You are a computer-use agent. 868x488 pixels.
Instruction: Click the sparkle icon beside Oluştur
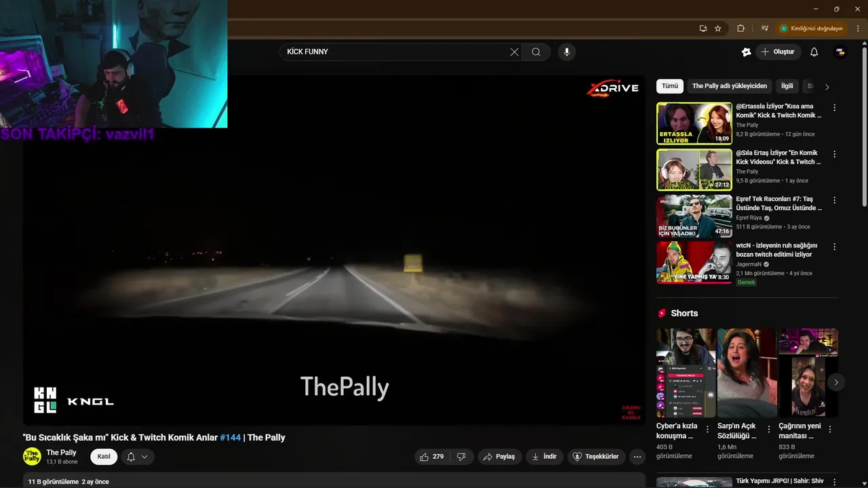click(x=747, y=52)
